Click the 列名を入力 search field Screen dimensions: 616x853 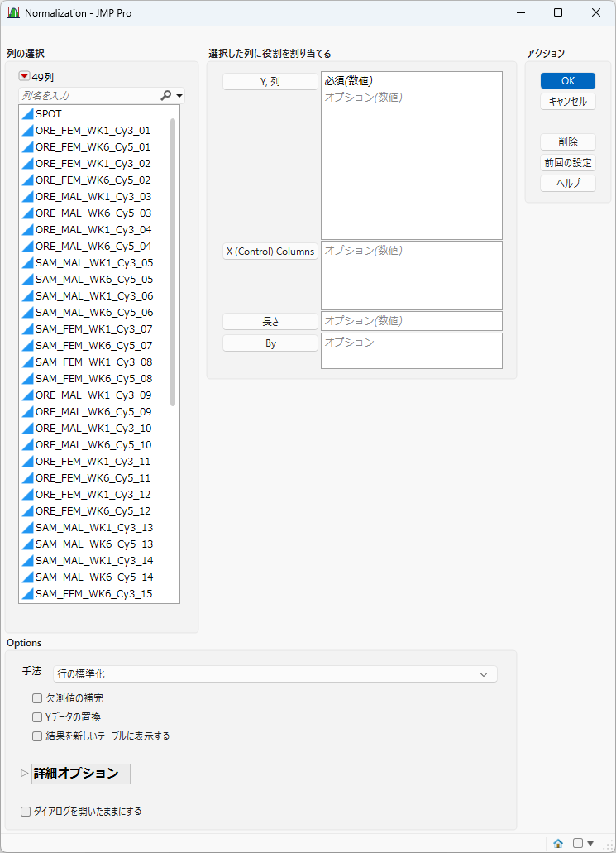click(x=89, y=96)
